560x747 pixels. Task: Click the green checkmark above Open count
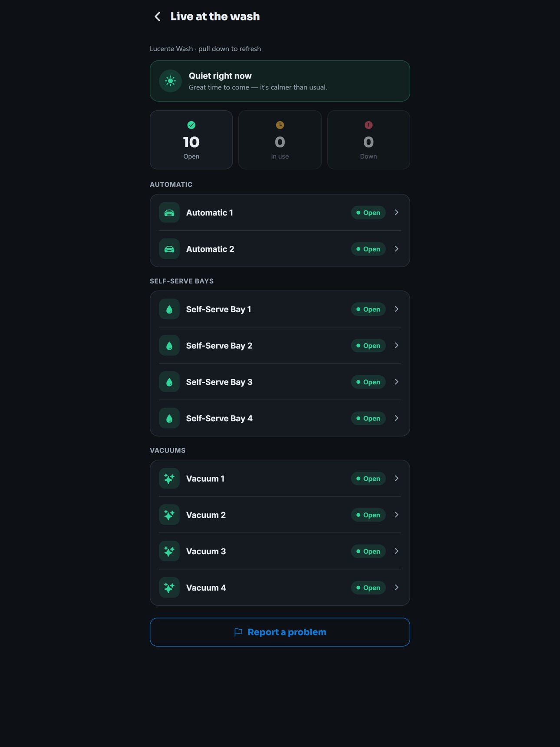pos(191,125)
